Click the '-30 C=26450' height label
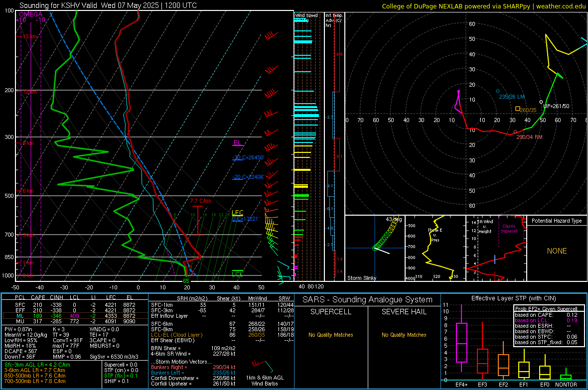 click(x=248, y=157)
